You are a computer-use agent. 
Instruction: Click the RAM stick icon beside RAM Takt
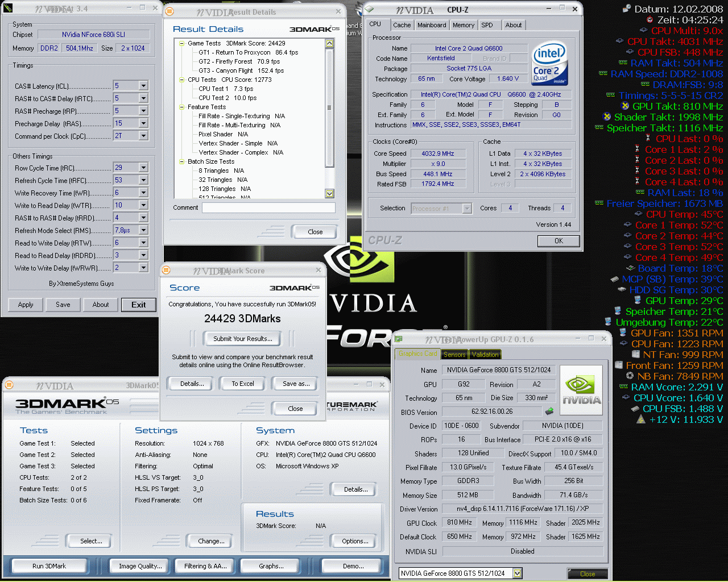tap(623, 63)
